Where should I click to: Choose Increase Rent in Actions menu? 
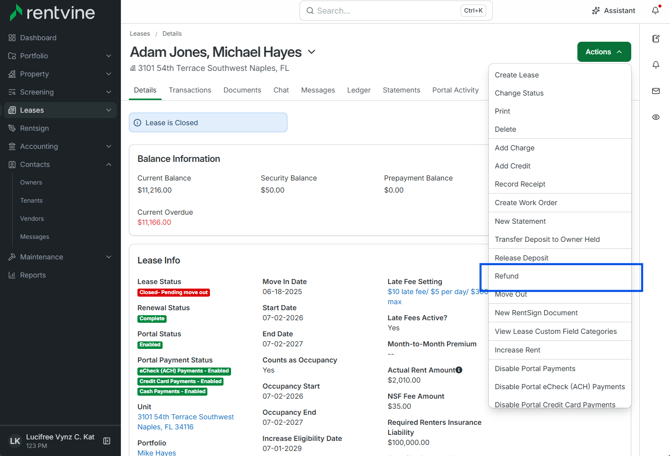[560, 350]
